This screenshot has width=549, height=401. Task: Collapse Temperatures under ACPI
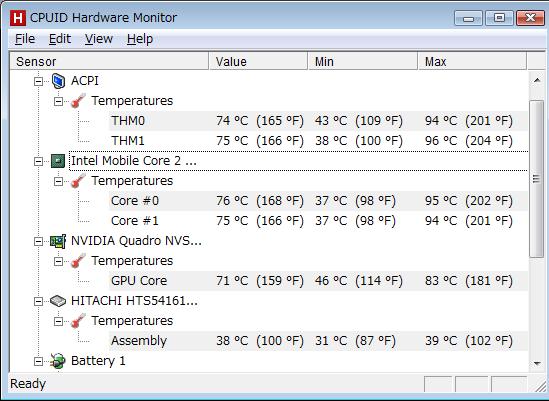click(x=58, y=101)
